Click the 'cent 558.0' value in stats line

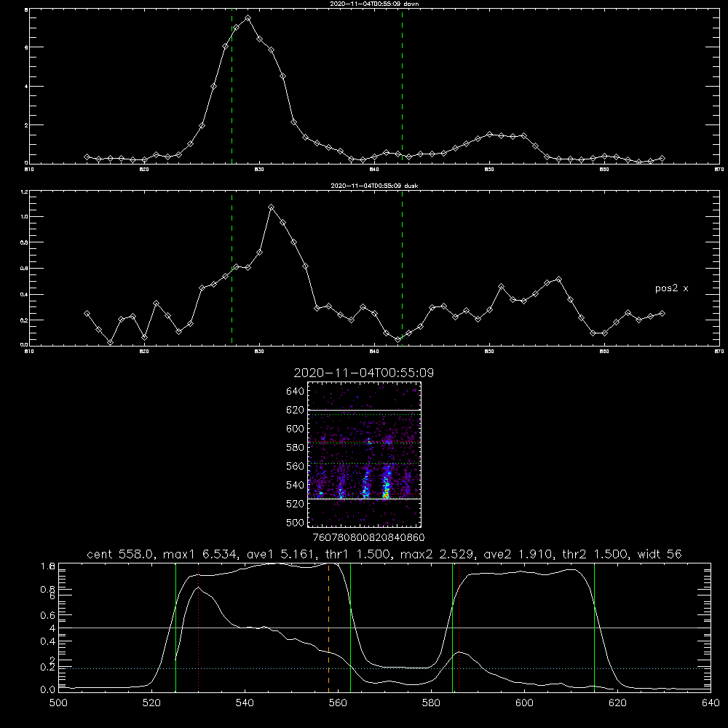click(120, 554)
